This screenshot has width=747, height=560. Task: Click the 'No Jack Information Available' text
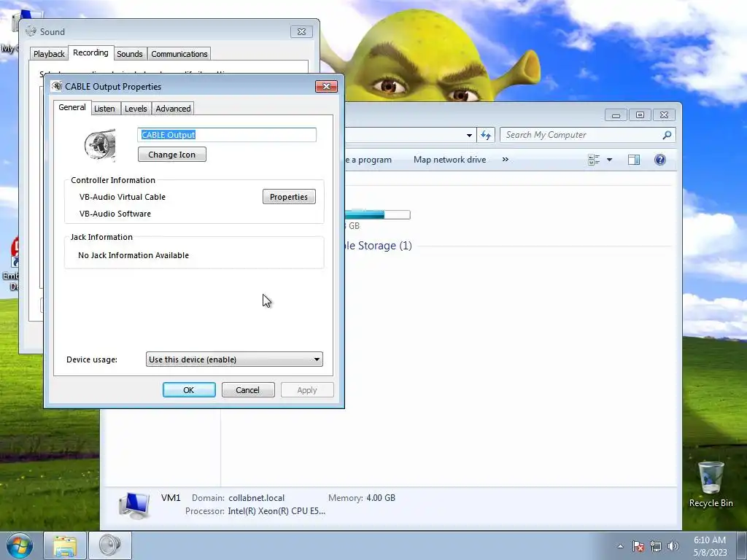click(133, 255)
